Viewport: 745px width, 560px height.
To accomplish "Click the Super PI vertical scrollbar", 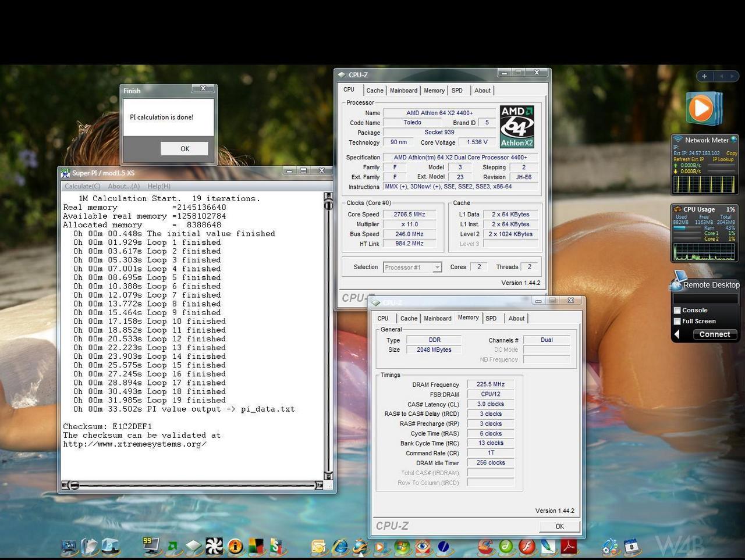I will [328, 336].
